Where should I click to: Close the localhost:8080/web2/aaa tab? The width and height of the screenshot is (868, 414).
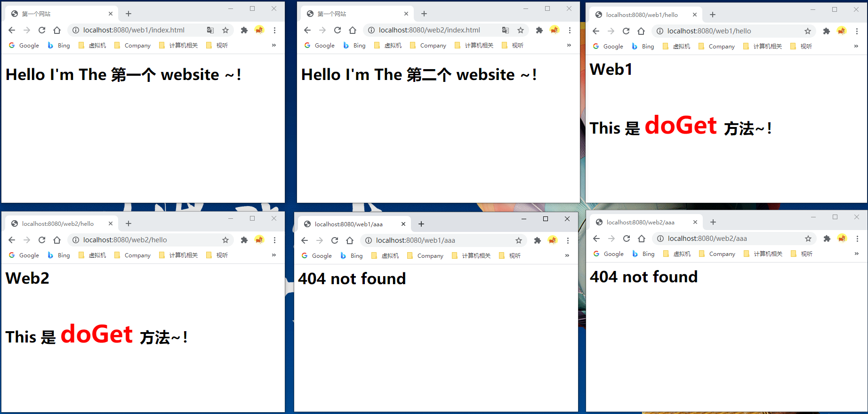695,222
